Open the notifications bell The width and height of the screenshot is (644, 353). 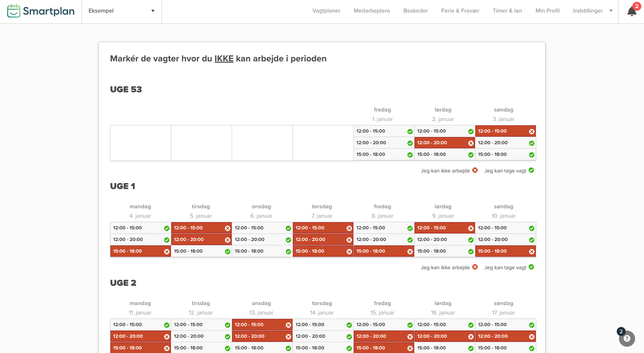pyautogui.click(x=632, y=11)
